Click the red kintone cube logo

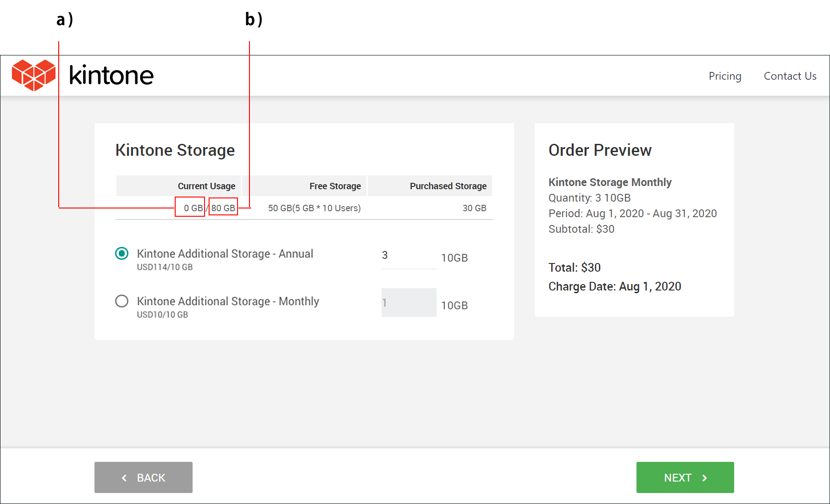click(x=33, y=75)
